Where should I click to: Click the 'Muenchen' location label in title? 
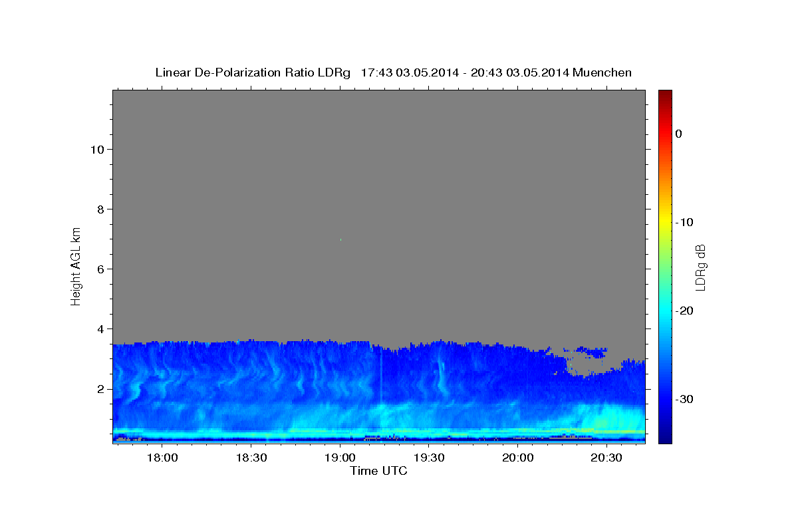click(602, 72)
